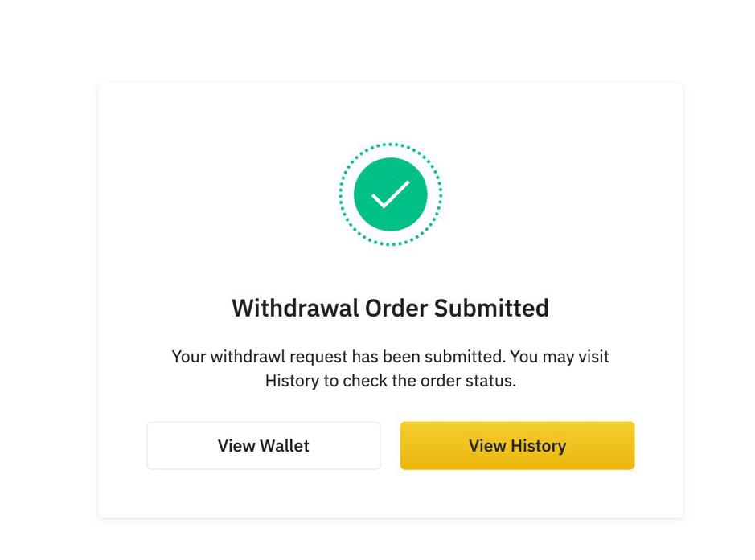The image size is (755, 560).
Task: Click the word History in the description
Action: click(292, 381)
